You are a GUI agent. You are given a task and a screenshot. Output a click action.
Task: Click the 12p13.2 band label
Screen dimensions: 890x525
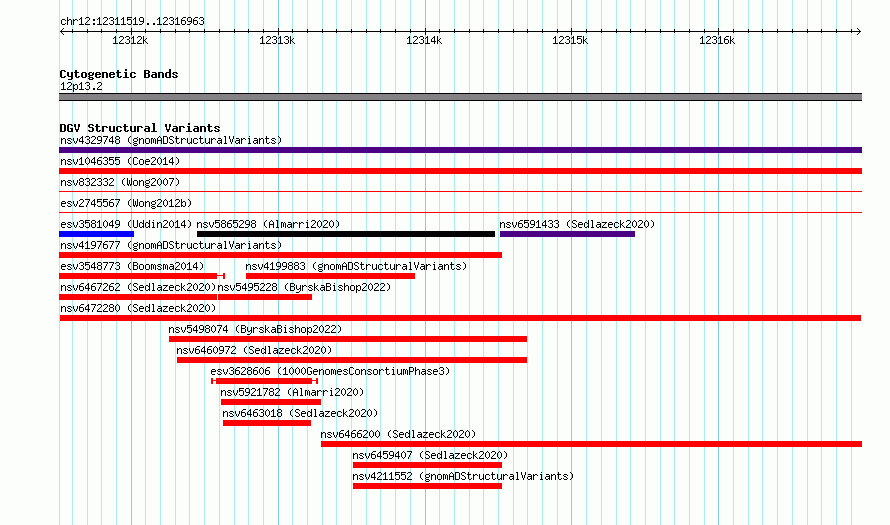81,86
